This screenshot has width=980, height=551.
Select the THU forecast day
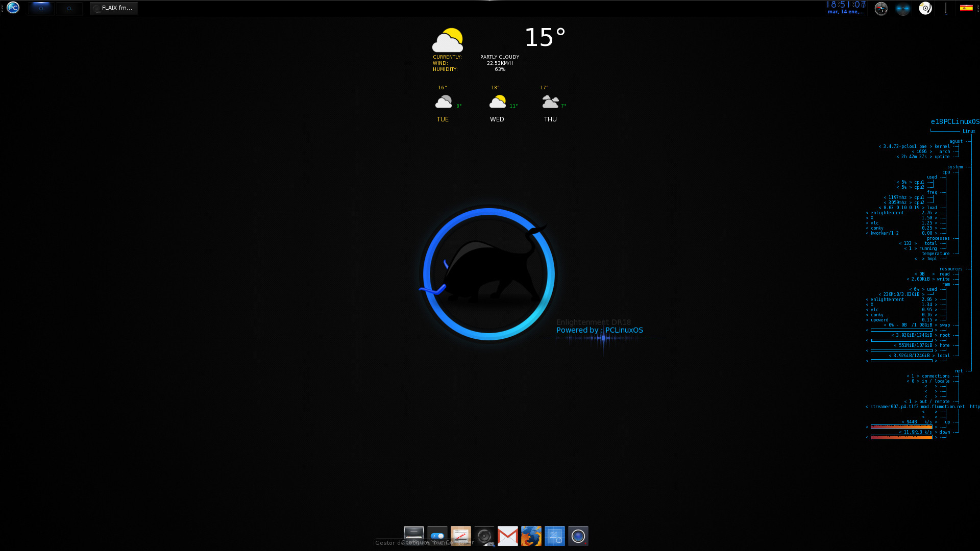coord(550,119)
